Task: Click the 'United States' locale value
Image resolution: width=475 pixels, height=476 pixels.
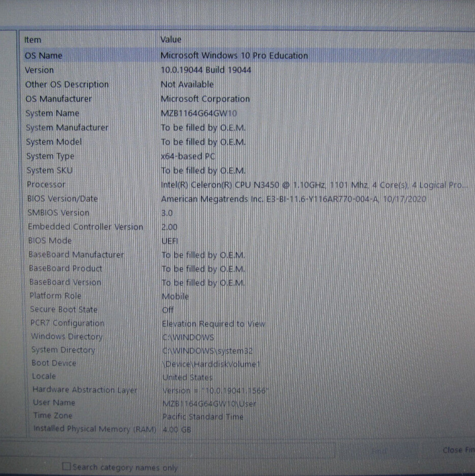Action: pos(187,377)
